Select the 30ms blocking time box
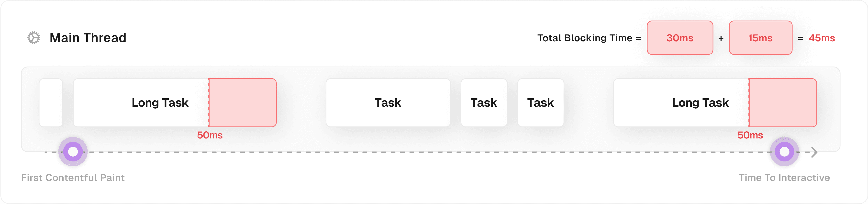Screen dimensions: 868x204 680,38
